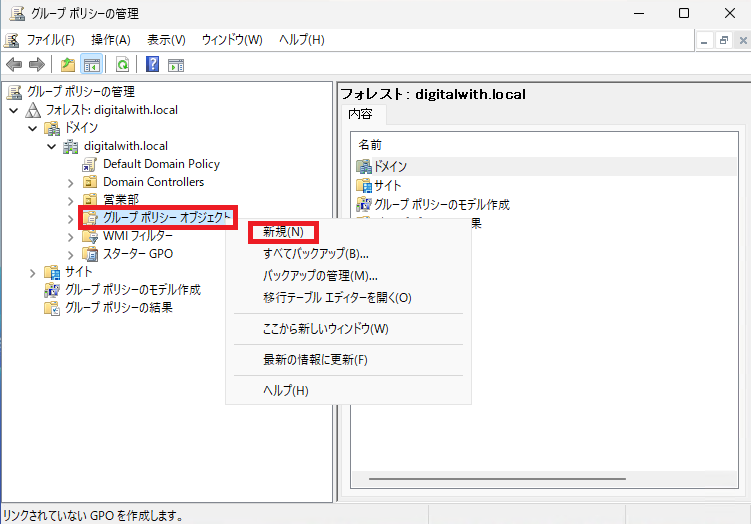Click the title bar application icon
The height and width of the screenshot is (524, 751).
coord(17,13)
